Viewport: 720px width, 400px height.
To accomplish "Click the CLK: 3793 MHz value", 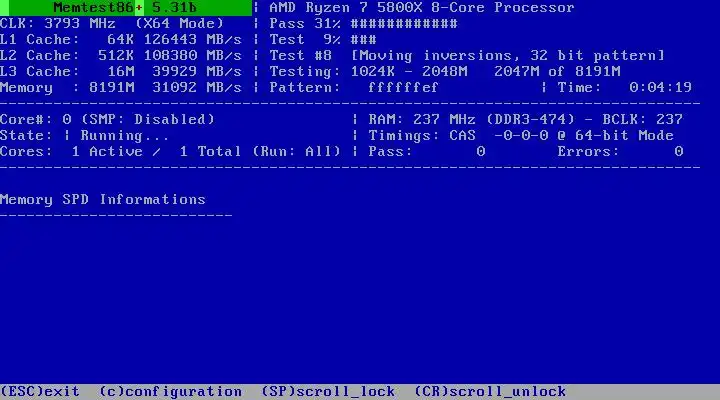I will (58, 23).
